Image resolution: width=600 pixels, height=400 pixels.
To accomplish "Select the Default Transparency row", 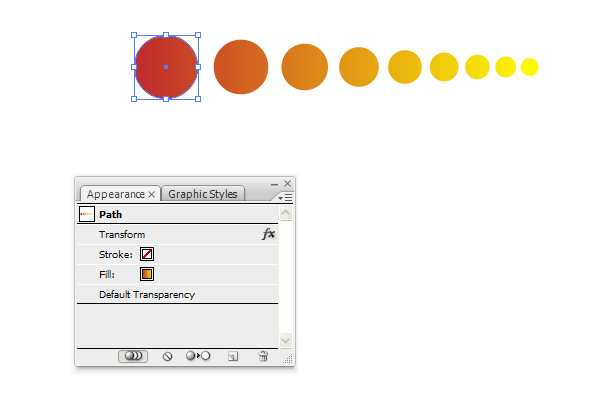I will 178,294.
